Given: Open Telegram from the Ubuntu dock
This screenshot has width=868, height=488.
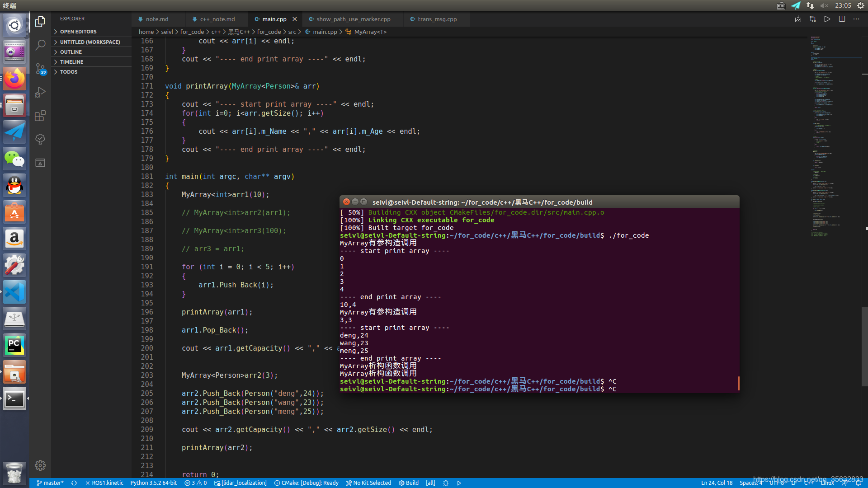Looking at the screenshot, I should point(14,132).
